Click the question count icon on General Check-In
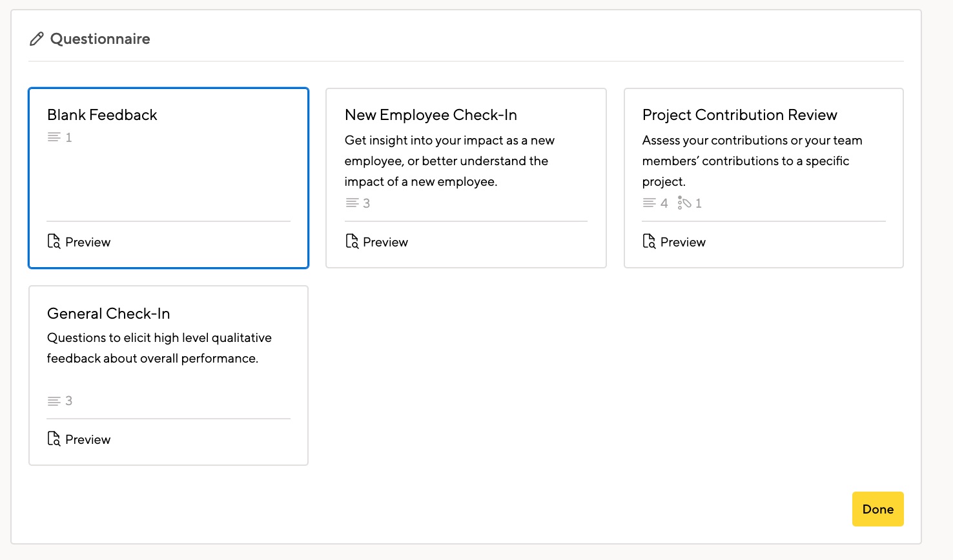 coord(53,401)
